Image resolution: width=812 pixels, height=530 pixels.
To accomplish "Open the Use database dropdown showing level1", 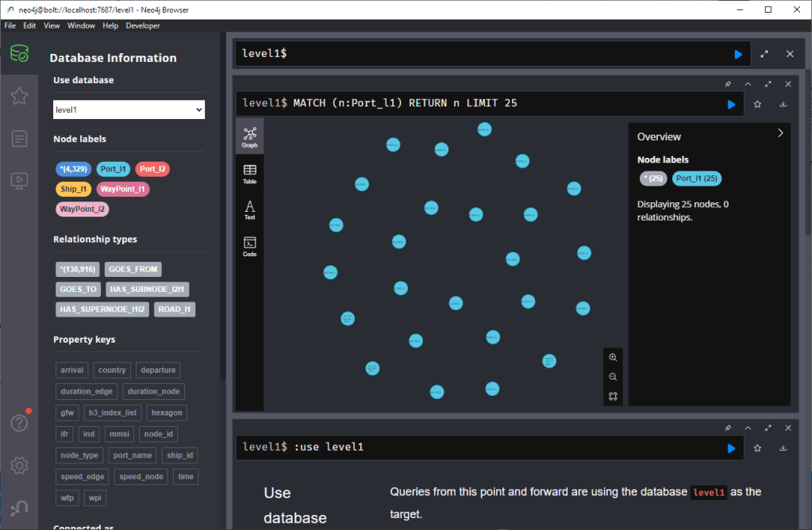I will click(x=129, y=109).
